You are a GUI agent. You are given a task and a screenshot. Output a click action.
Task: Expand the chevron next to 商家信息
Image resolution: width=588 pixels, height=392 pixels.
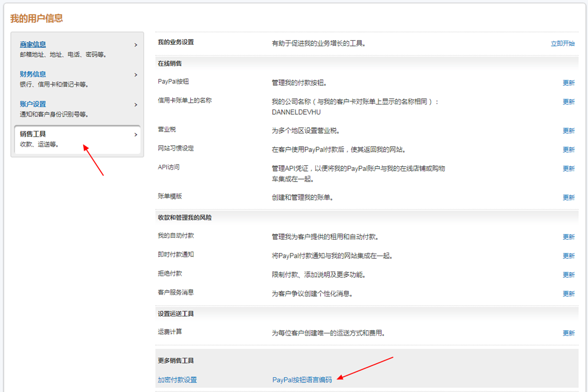[x=136, y=45]
